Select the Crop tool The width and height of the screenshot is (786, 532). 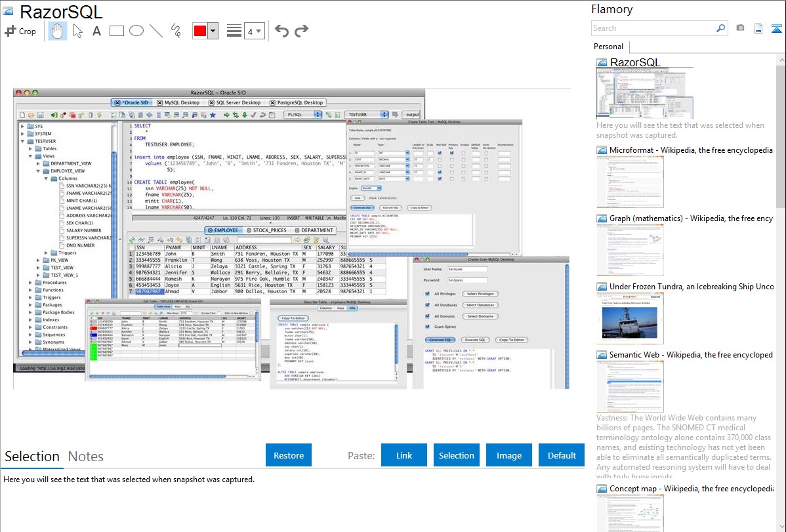point(20,31)
